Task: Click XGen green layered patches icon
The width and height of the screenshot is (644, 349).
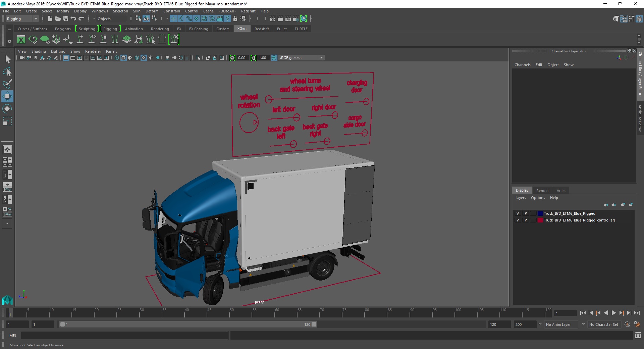Action: coord(127,40)
